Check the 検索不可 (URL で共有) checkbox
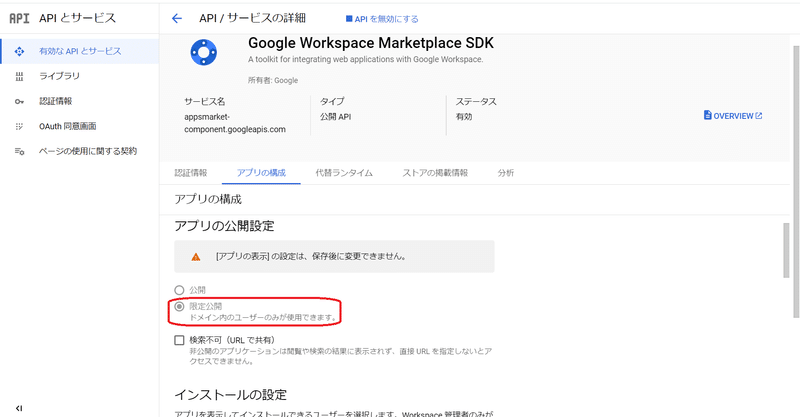The width and height of the screenshot is (800, 417). (179, 340)
